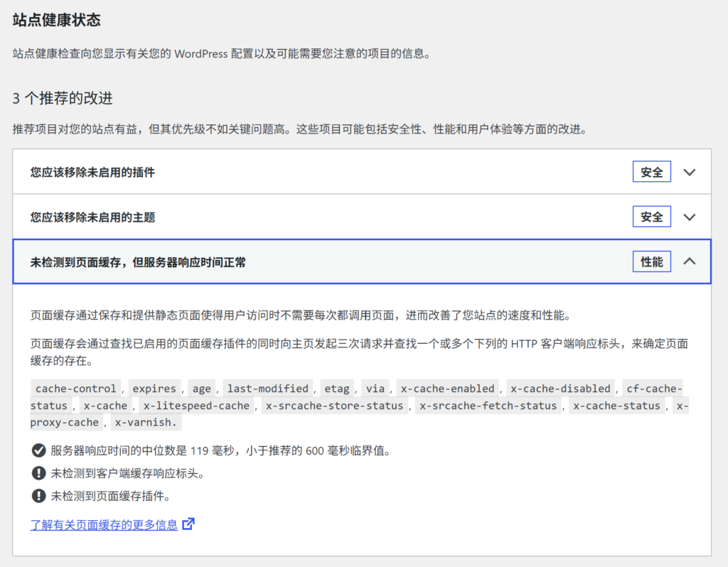Click the x-cache-status header code
The width and height of the screenshot is (728, 567).
point(616,406)
